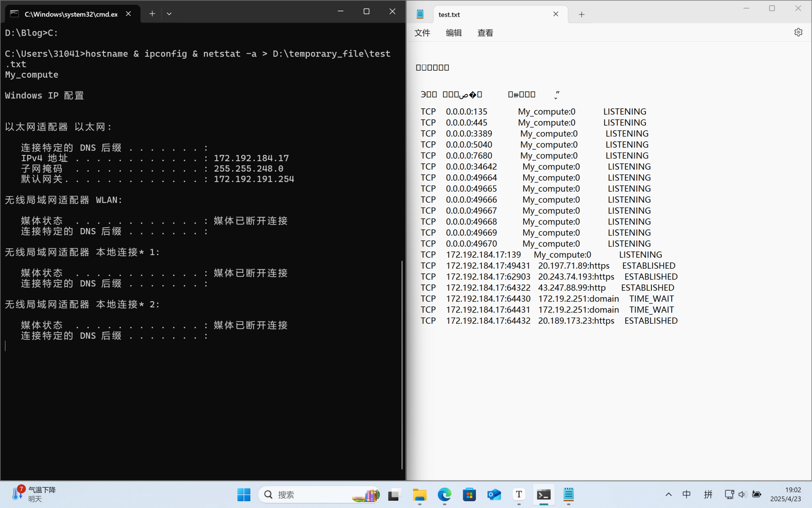The width and height of the screenshot is (812, 508).
Task: Launch Typora from the taskbar
Action: pos(519,494)
